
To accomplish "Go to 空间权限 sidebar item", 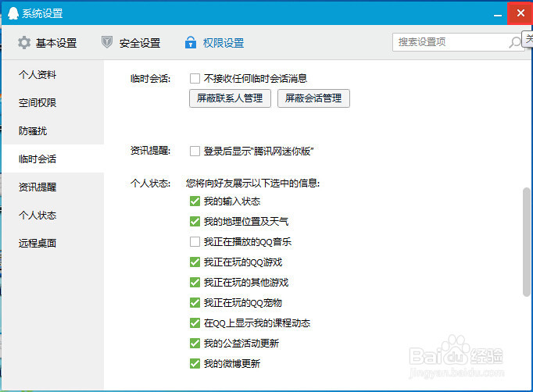I will coord(52,102).
